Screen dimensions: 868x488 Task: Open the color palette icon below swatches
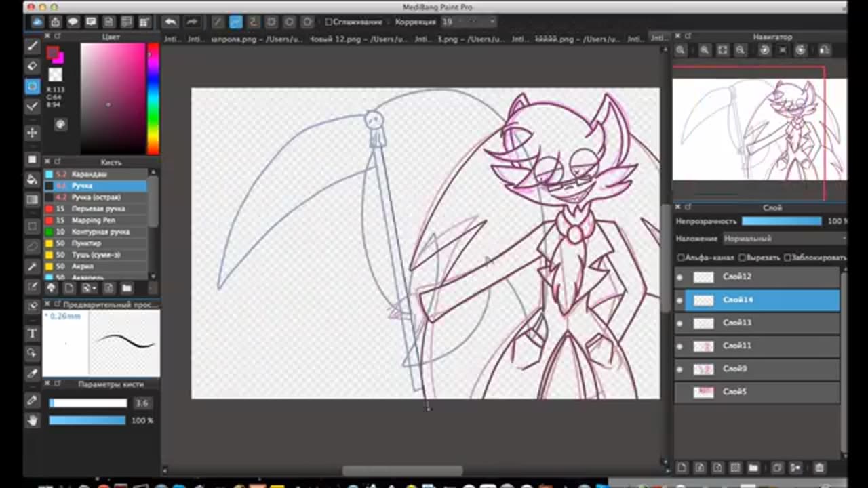[60, 125]
